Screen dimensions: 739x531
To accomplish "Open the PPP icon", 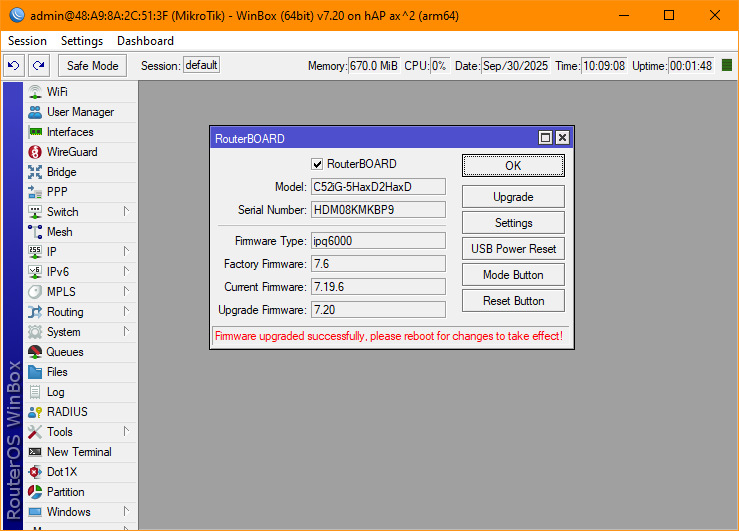I will (35, 192).
